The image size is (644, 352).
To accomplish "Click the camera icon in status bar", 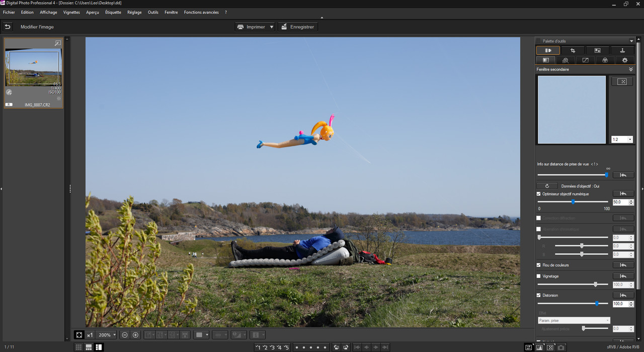I will 561,347.
